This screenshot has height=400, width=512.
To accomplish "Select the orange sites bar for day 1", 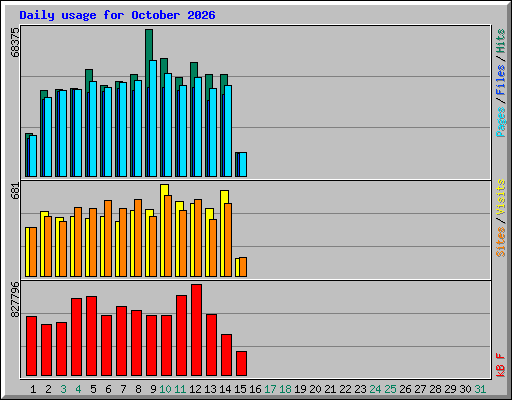I will 33,252.
